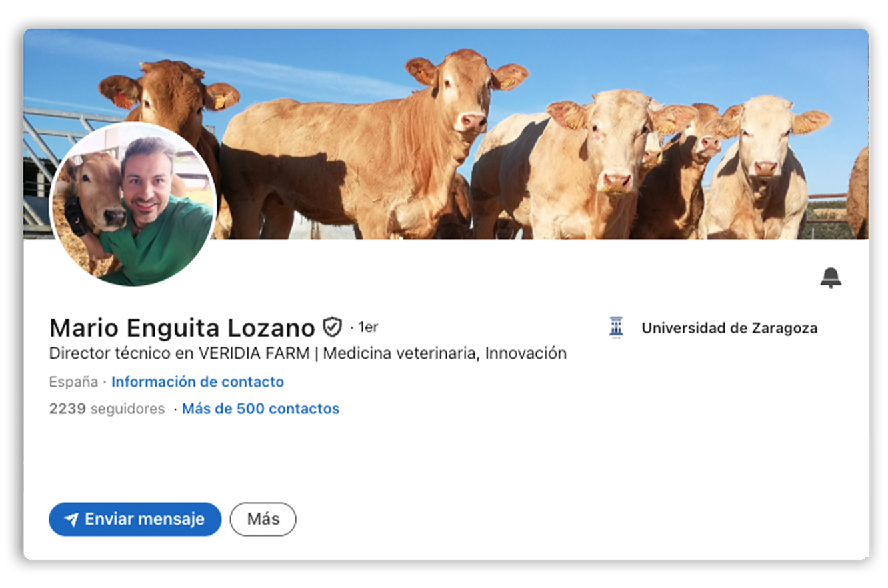The image size is (888, 588).
Task: Open Universidad de Zaragoza text link
Action: click(729, 328)
